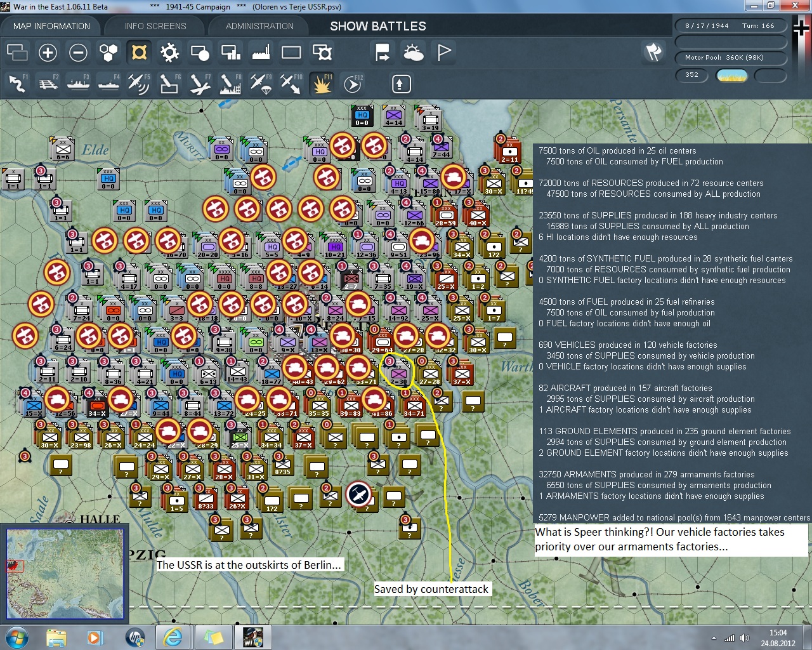The image size is (812, 650).
Task: Click the overlapping windows icon in the toolbar
Action: (x=17, y=52)
